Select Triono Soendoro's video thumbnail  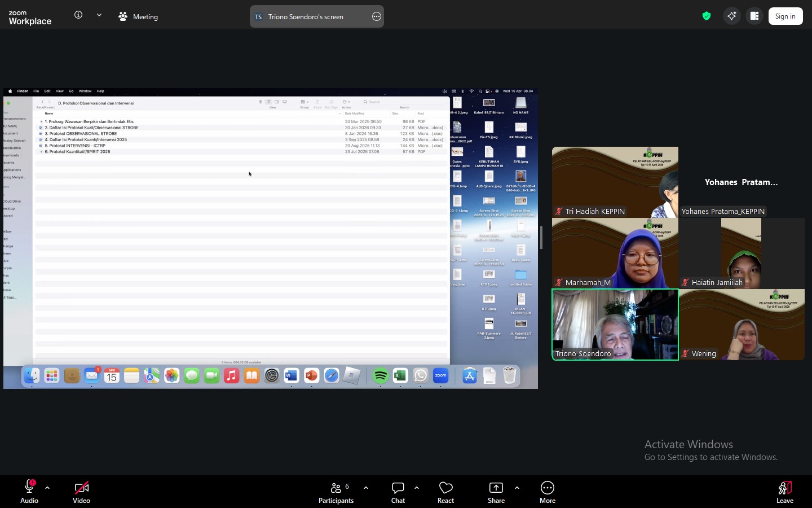pos(615,325)
